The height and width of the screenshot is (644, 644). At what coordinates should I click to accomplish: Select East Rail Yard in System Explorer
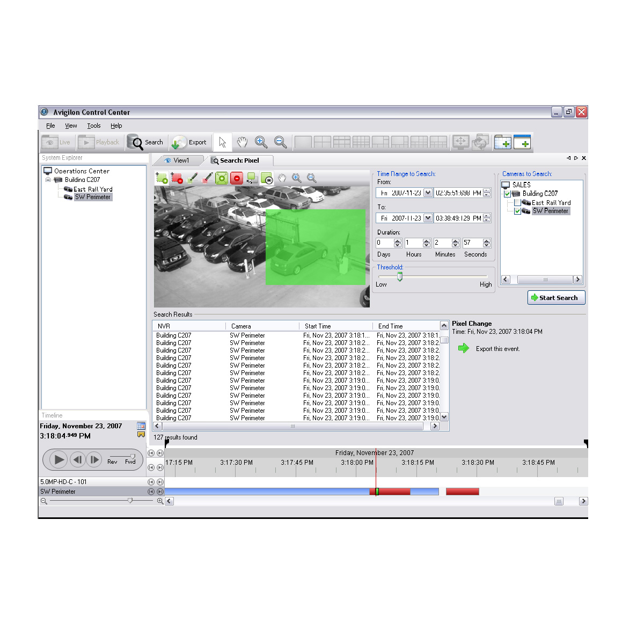[93, 189]
